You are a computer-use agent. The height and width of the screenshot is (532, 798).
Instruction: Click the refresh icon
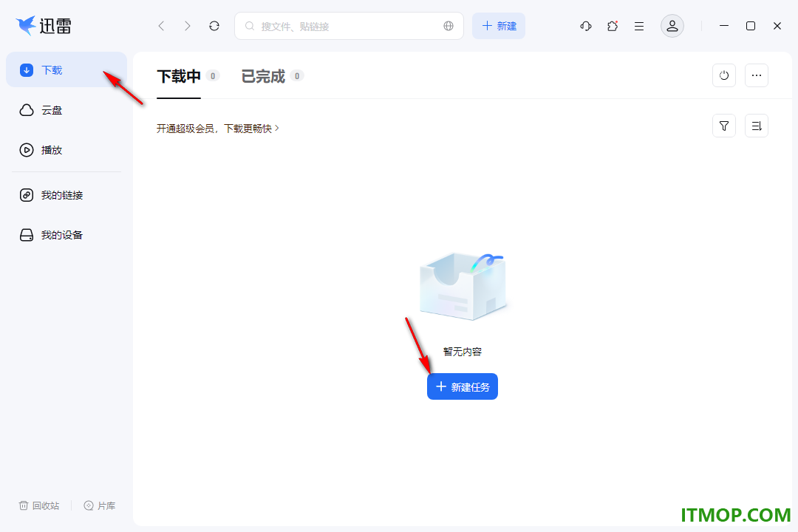pos(214,26)
